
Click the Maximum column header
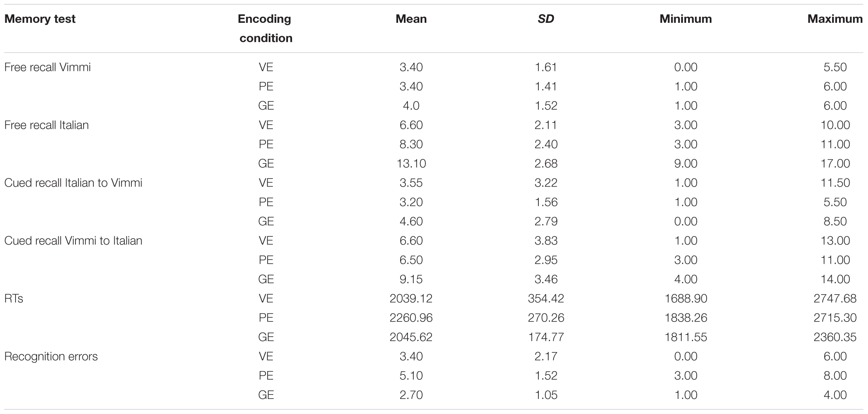tap(835, 19)
